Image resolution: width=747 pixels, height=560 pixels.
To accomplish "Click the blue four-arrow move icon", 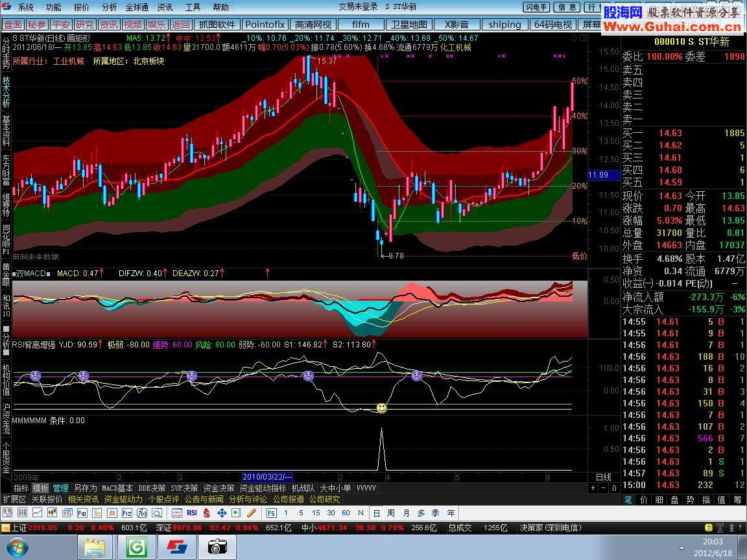I will coord(222,513).
